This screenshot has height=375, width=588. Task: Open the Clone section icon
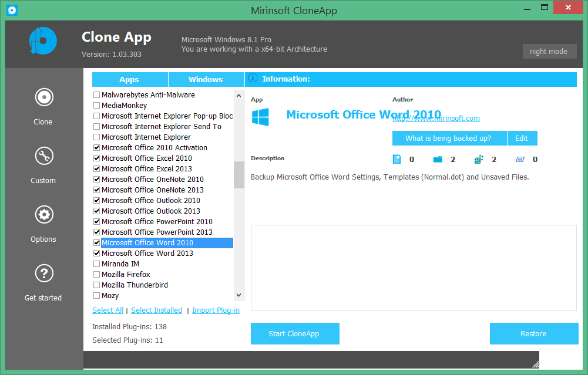tap(44, 97)
